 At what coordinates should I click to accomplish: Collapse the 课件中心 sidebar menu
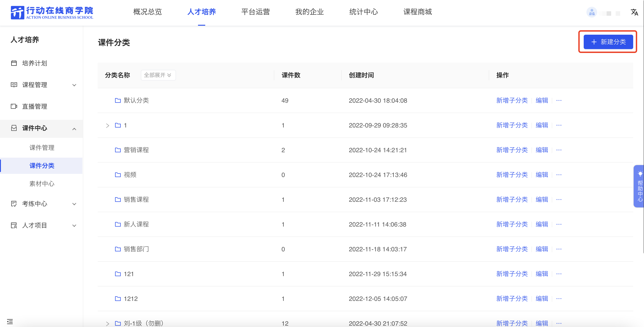pyautogui.click(x=74, y=129)
